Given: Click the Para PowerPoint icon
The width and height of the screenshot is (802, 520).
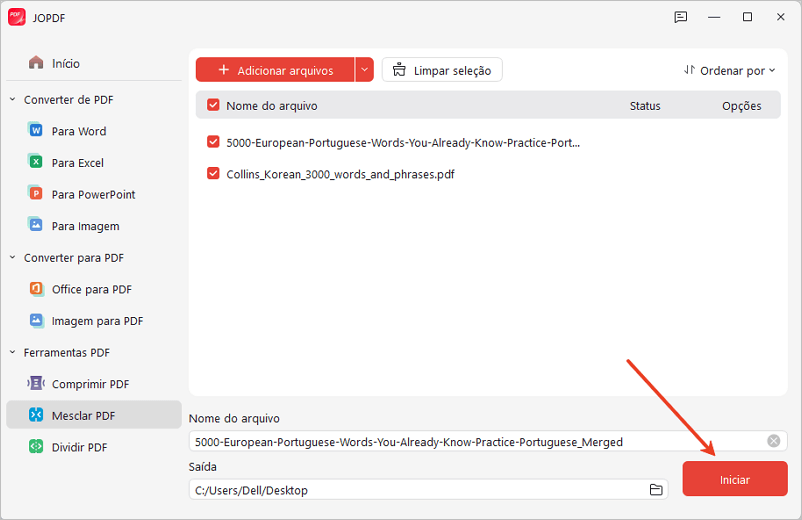Looking at the screenshot, I should pyautogui.click(x=35, y=194).
